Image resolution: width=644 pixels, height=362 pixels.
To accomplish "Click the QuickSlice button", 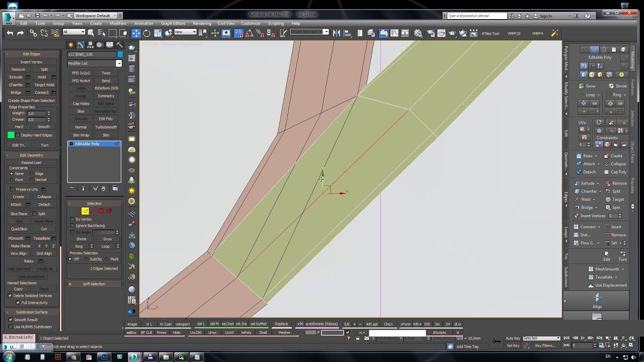I will tap(19, 229).
